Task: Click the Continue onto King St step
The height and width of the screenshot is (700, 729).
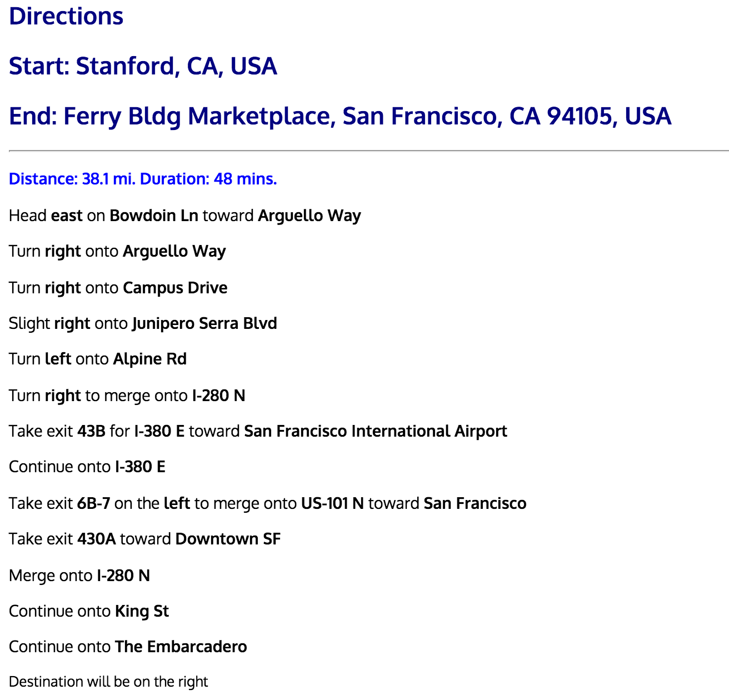Action: [89, 611]
